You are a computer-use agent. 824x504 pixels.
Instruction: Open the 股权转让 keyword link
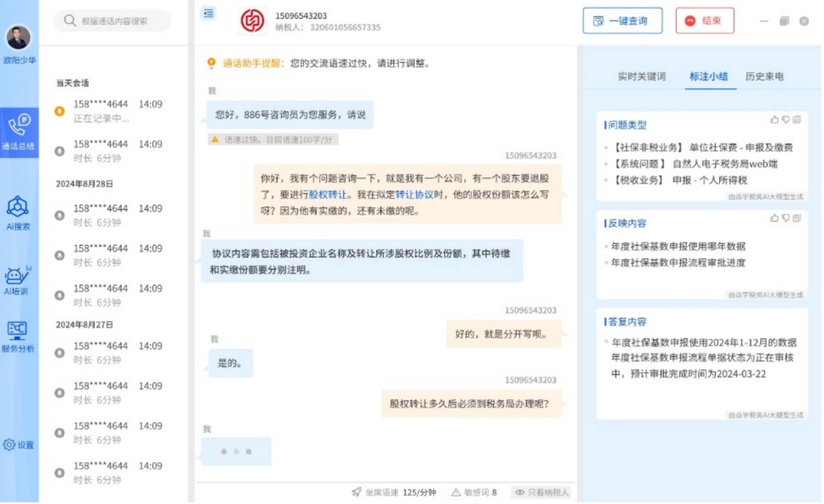pyautogui.click(x=327, y=195)
